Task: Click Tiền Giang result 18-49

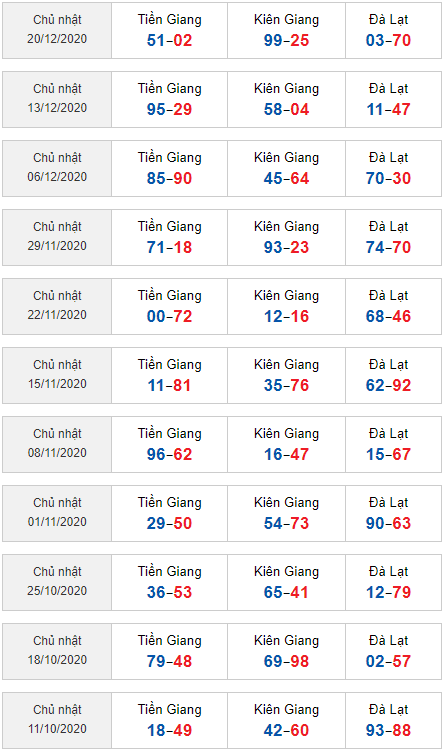Action: point(170,730)
